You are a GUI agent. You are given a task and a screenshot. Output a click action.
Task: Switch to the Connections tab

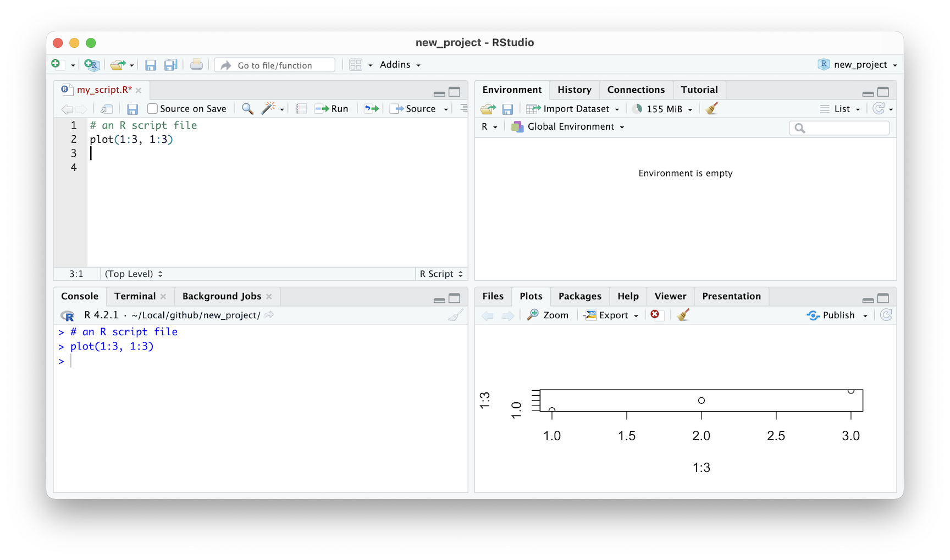click(x=636, y=90)
